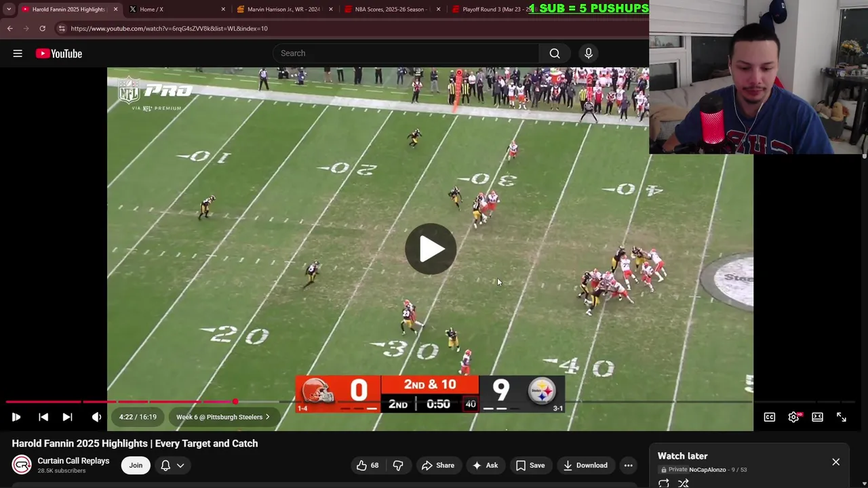Viewport: 868px width, 488px height.
Task: Open the Ask AI button
Action: click(x=485, y=465)
